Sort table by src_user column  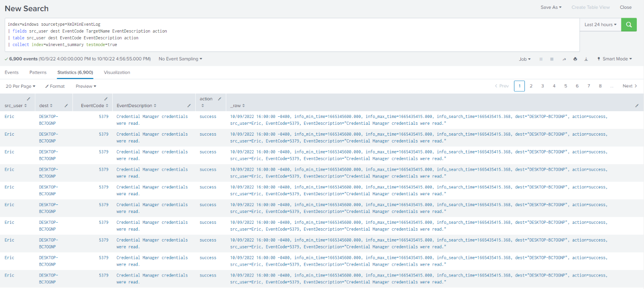[16, 106]
